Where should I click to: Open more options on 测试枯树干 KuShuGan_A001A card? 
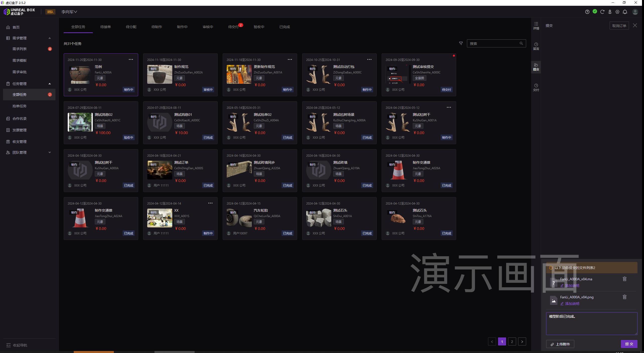449,107
